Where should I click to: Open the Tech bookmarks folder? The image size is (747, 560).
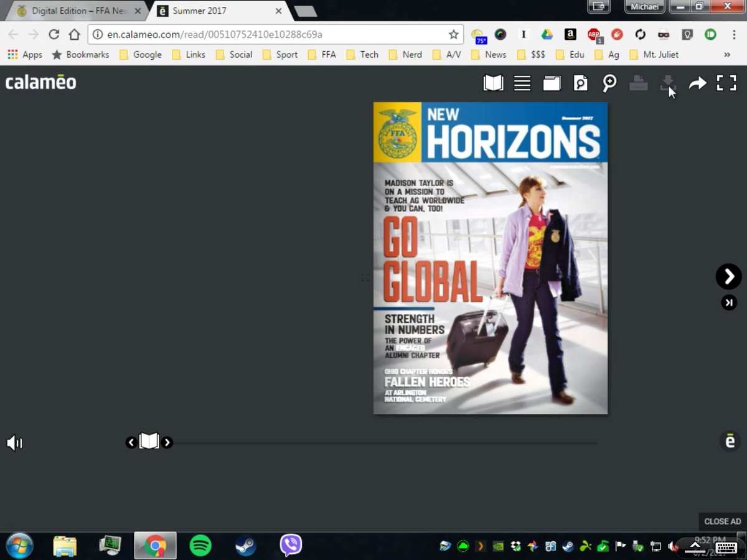point(362,55)
